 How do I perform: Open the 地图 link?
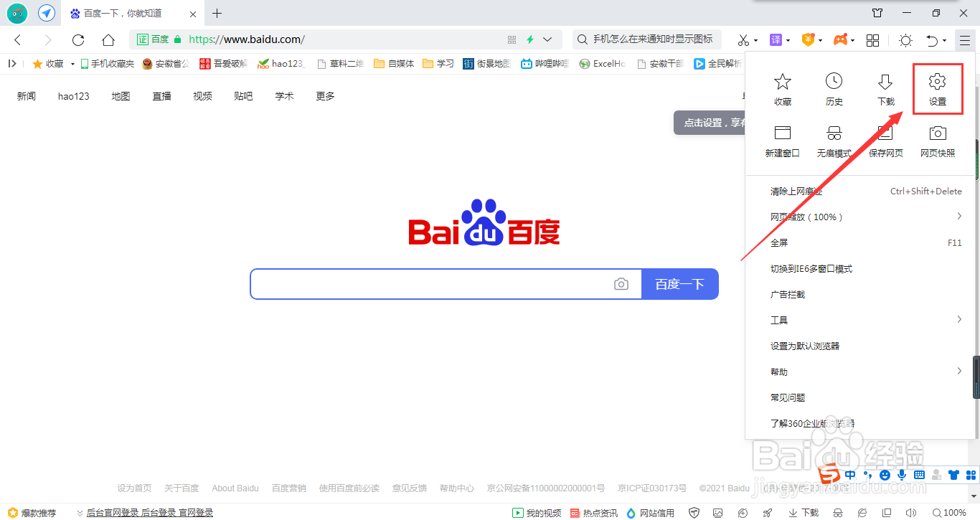pos(121,96)
